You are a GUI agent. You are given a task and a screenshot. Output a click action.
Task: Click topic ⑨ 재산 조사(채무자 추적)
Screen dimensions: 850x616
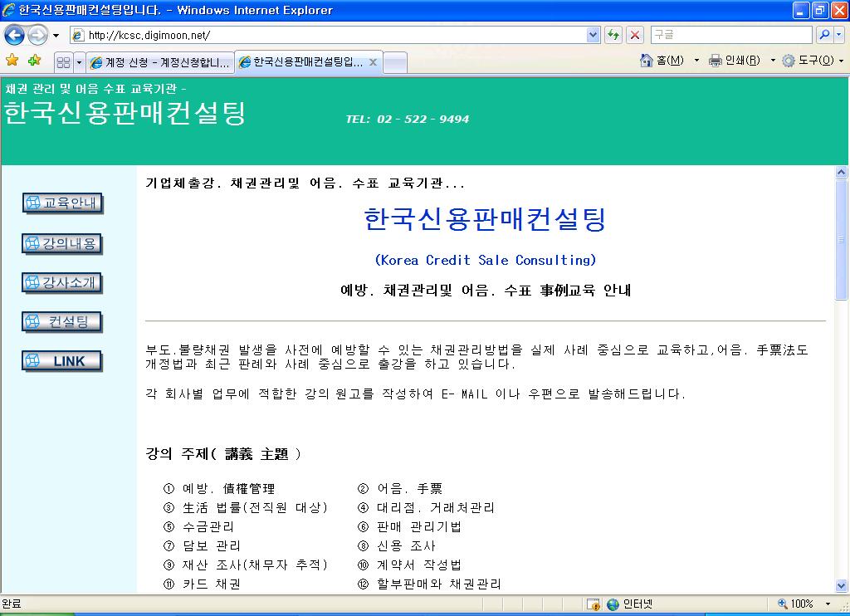(246, 565)
